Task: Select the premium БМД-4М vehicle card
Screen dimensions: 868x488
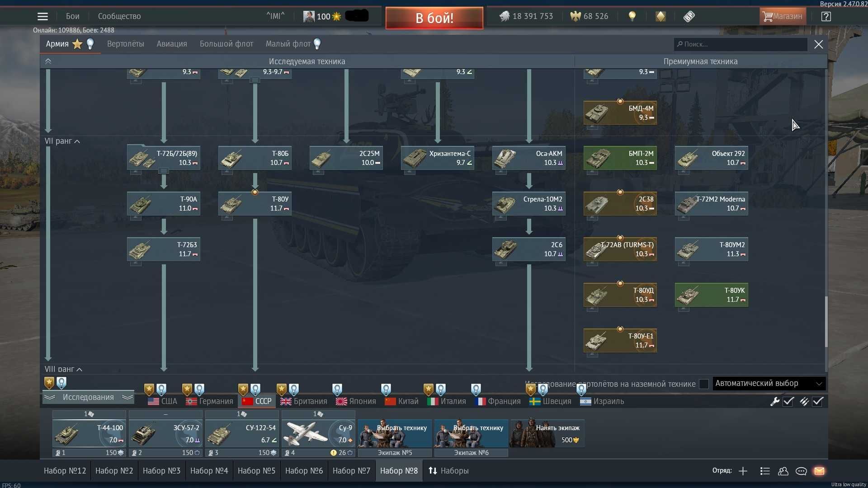Action: tap(620, 113)
